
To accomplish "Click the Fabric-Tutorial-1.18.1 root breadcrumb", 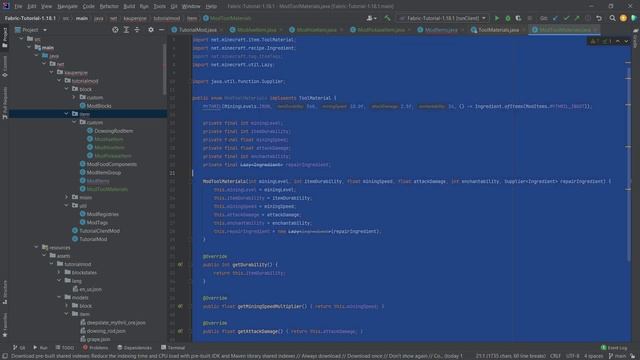I will tap(30, 18).
